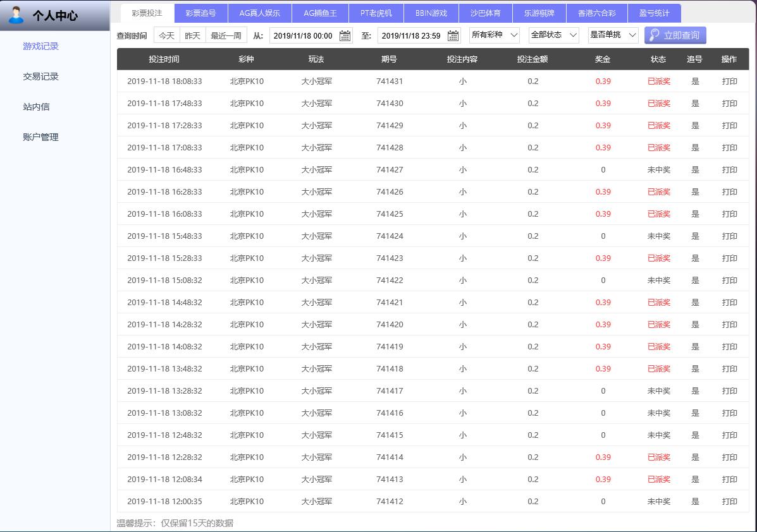Screen dimensions: 757x532
Task: Open the AG真人娱乐 tab
Action: (x=259, y=13)
